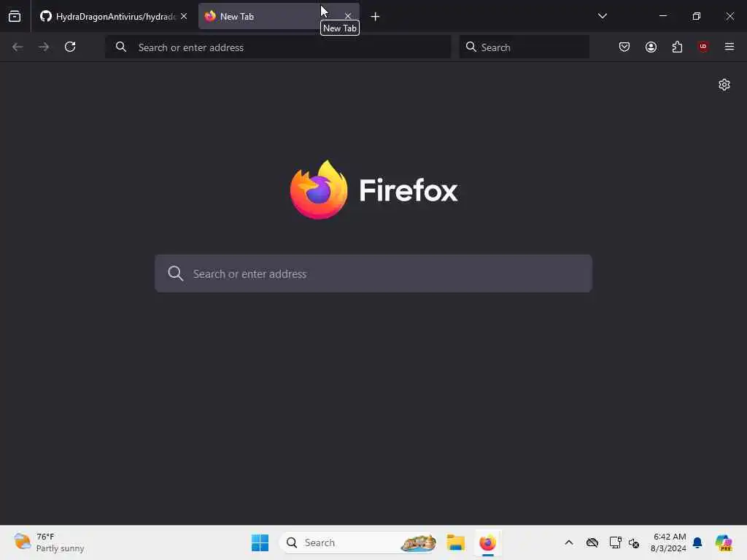747x560 pixels.
Task: Focus the toolbar address bar
Action: 278,47
